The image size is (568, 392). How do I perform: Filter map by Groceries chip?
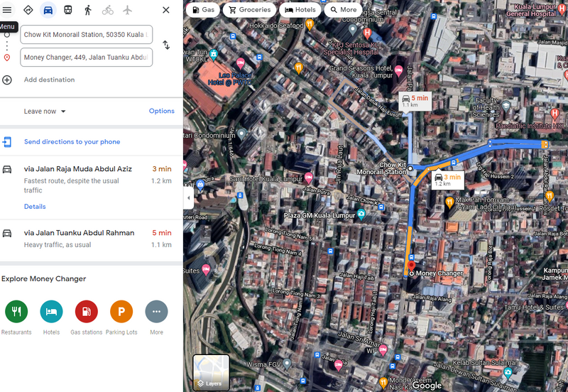250,10
